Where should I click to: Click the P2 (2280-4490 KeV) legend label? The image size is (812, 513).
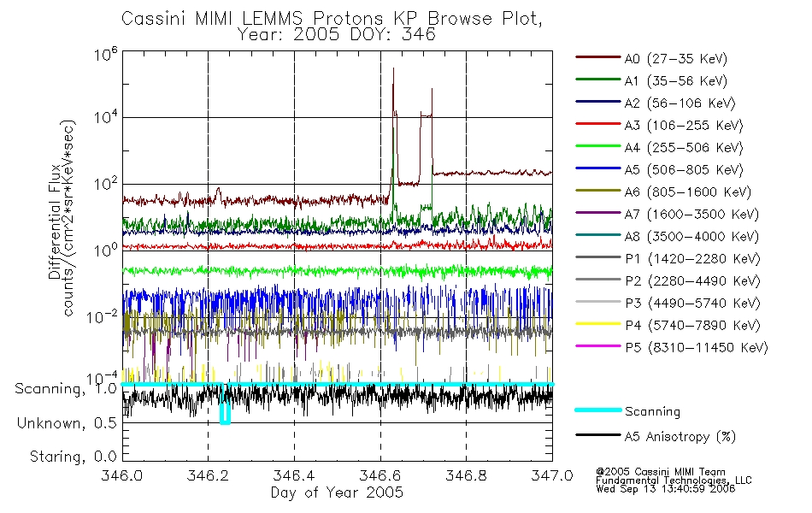(692, 281)
